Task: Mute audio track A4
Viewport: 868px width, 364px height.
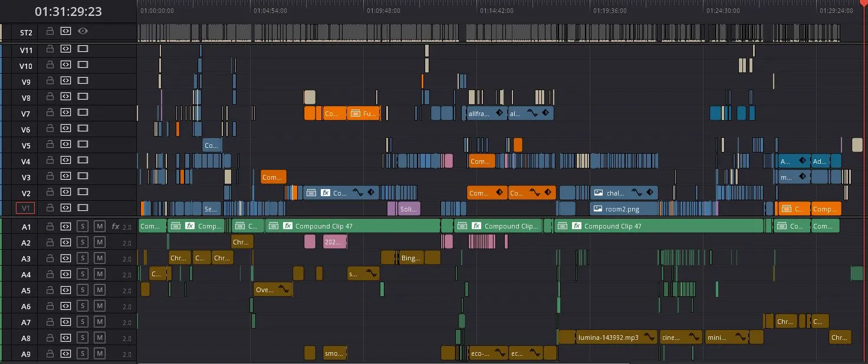Action: pos(99,273)
